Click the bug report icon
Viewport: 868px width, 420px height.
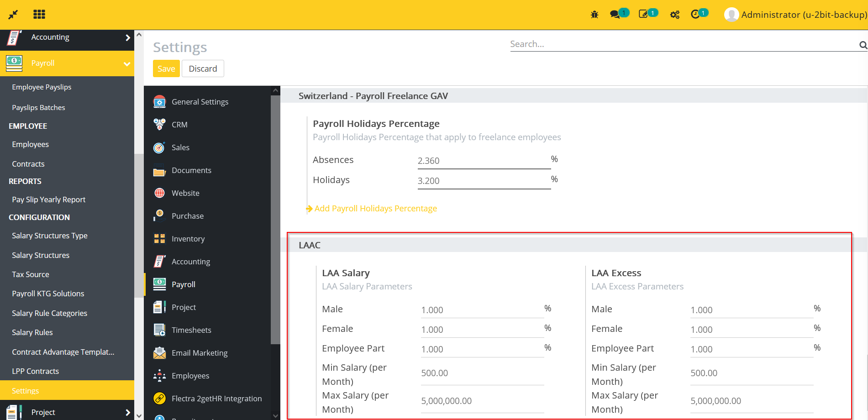click(x=594, y=14)
